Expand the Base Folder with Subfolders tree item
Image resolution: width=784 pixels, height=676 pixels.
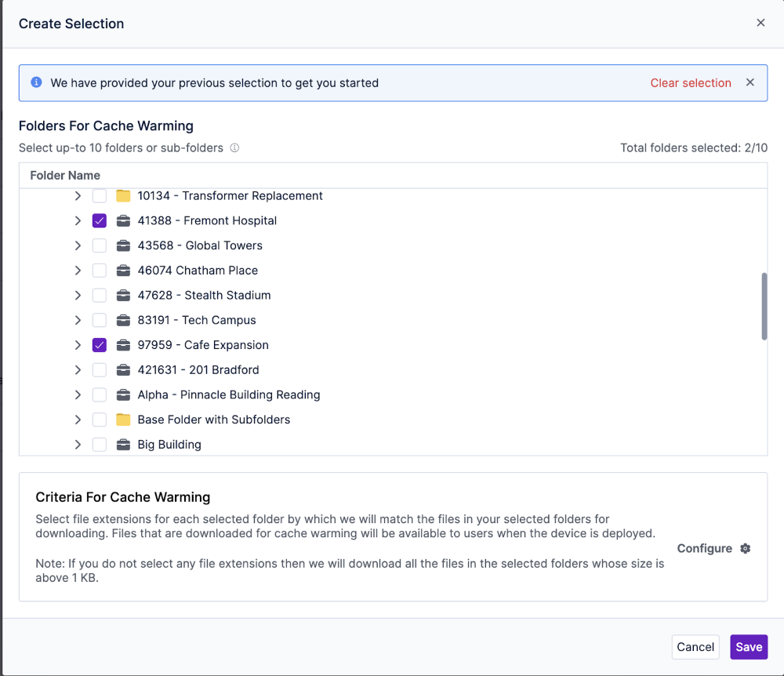77,420
